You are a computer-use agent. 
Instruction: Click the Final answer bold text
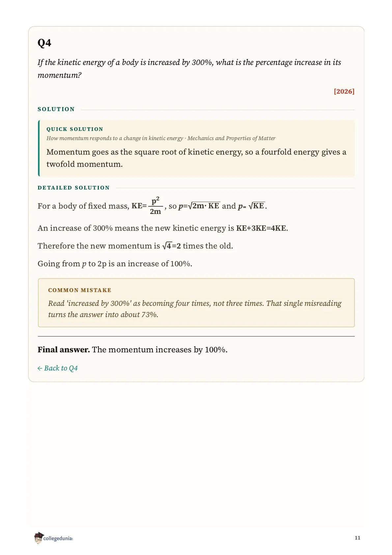pos(64,350)
